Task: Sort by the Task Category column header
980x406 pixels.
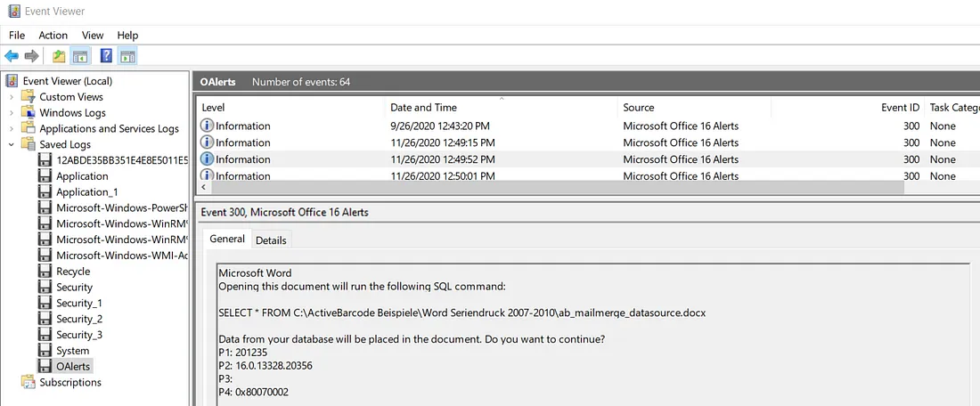Action: pos(951,108)
